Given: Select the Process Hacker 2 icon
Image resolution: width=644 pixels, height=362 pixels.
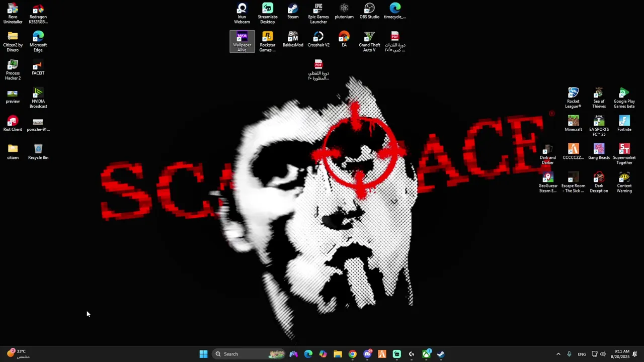Looking at the screenshot, I should pos(13,70).
